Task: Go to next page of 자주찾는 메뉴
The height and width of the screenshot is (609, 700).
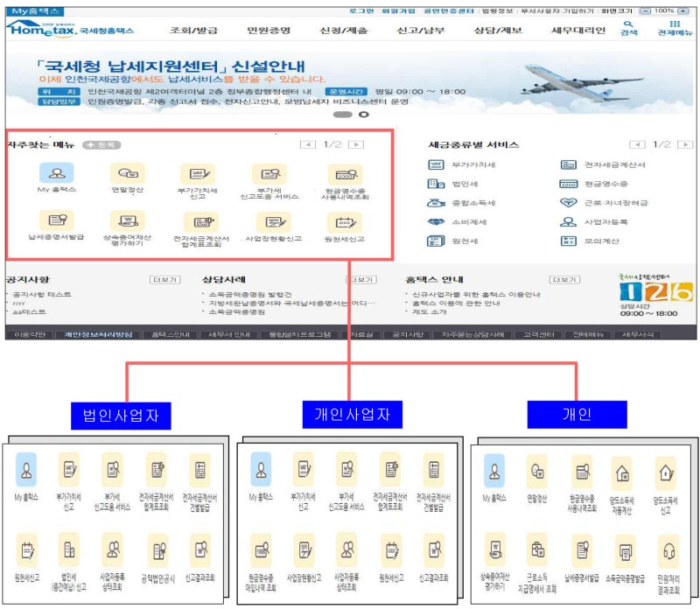Action: pos(356,144)
